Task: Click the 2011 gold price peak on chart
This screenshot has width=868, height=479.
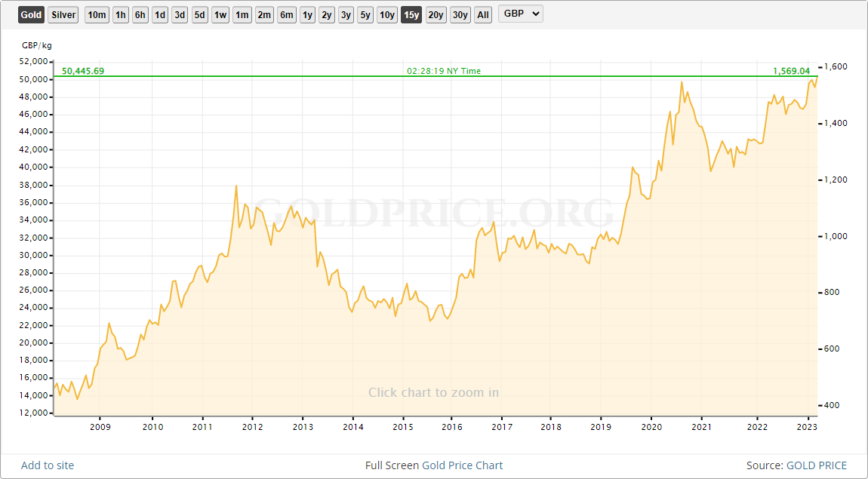Action: (x=236, y=186)
